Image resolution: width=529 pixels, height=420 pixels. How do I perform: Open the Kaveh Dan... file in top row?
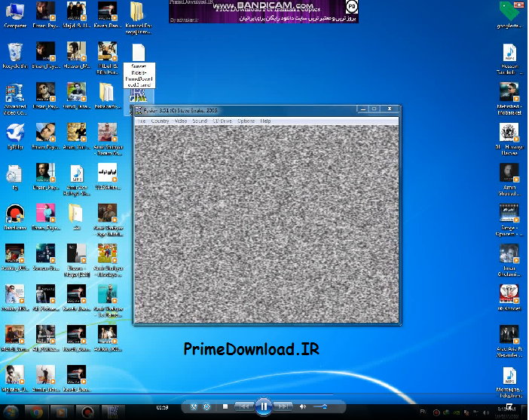click(108, 15)
